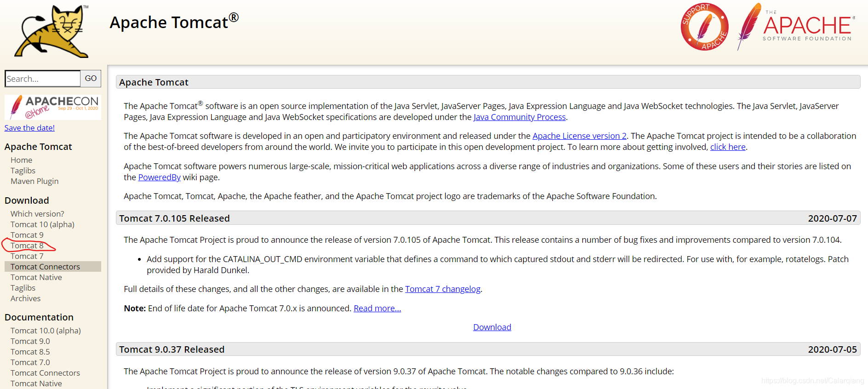This screenshot has width=868, height=389.
Task: Open the Archives link
Action: pyautogui.click(x=26, y=298)
